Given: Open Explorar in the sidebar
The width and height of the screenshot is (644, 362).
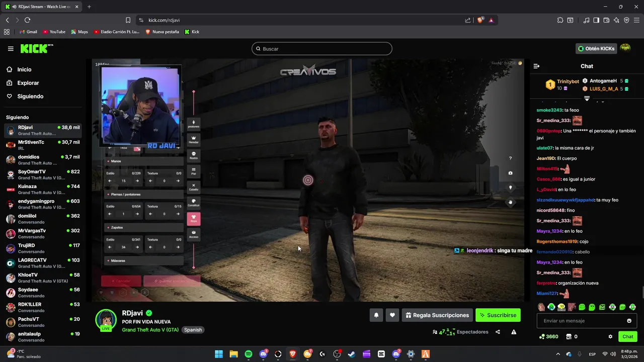Looking at the screenshot, I should 28,83.
